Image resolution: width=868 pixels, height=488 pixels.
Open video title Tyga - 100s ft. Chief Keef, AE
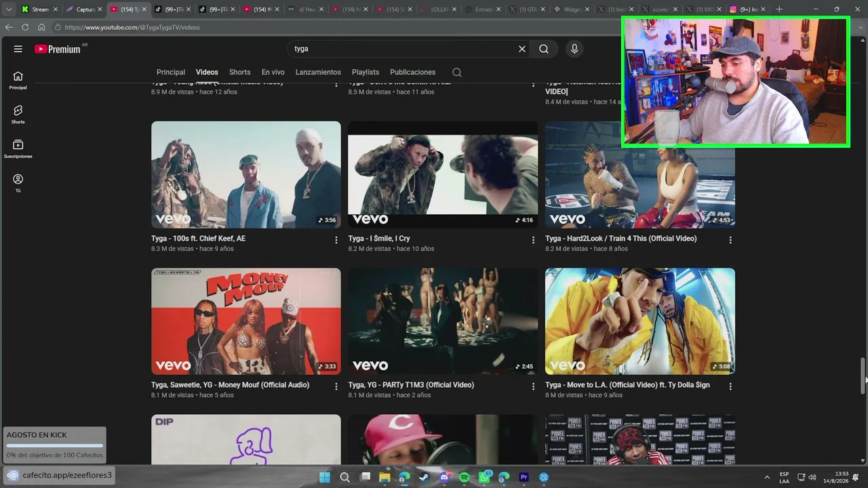pos(198,239)
